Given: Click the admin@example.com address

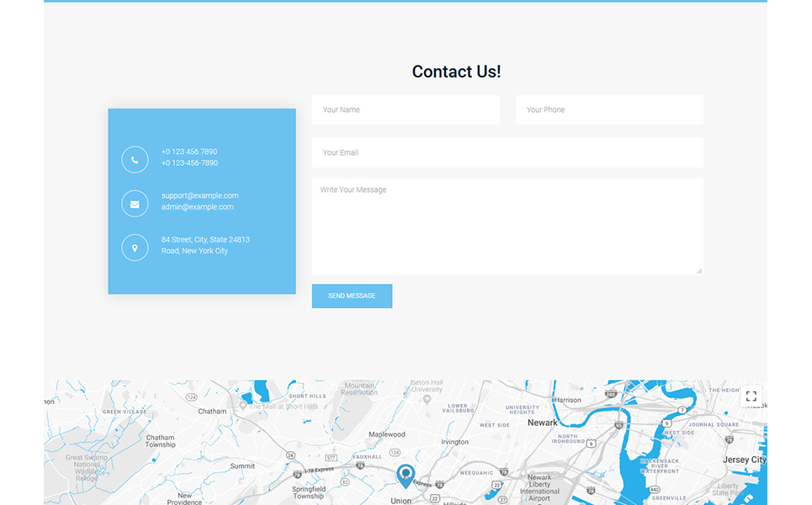Looking at the screenshot, I should (197, 207).
